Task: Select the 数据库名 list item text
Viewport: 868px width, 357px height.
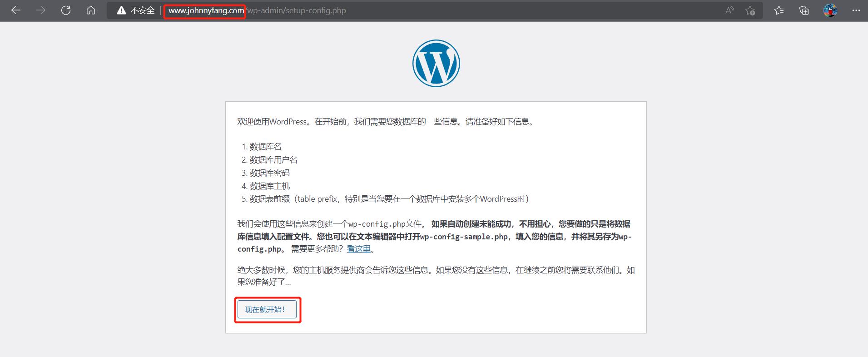Action: tap(266, 147)
